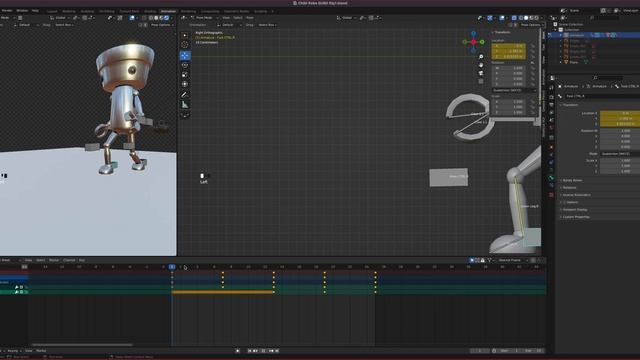Activate the Transform tool in viewport toolbar
Image resolution: width=640 pixels, height=360 pixels.
pyautogui.click(x=185, y=84)
